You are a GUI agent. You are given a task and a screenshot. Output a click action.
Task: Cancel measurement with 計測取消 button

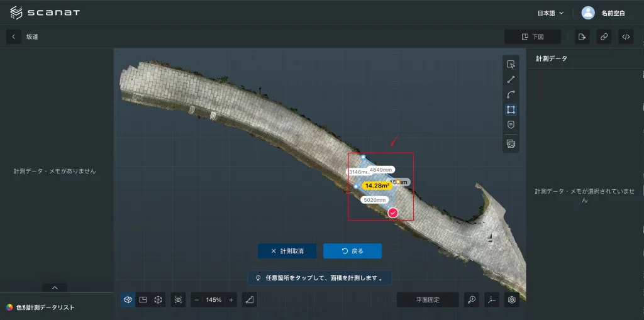point(287,251)
